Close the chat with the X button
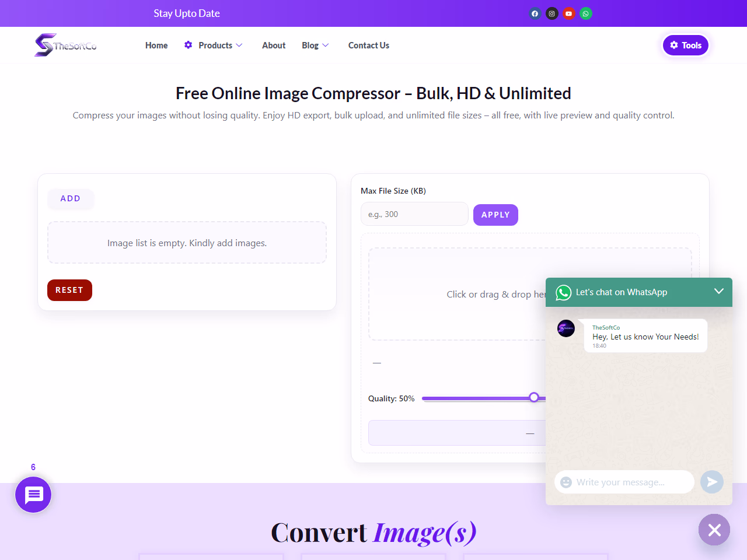747x560 pixels. click(x=714, y=530)
